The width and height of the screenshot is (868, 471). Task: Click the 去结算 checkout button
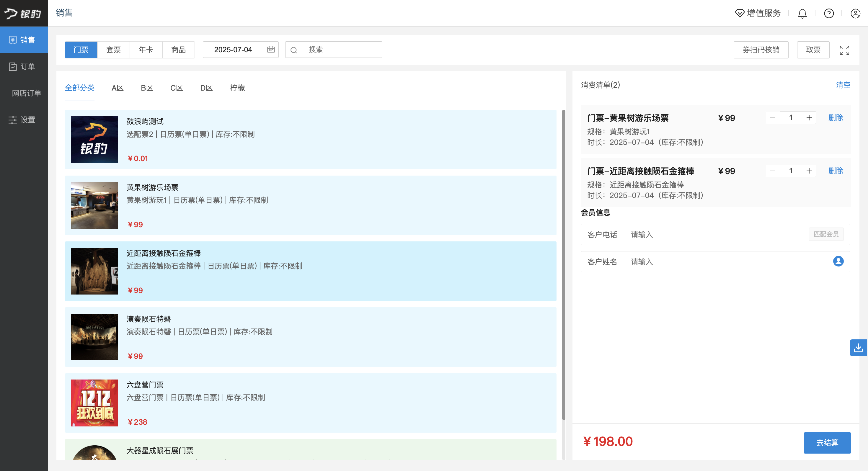click(827, 443)
